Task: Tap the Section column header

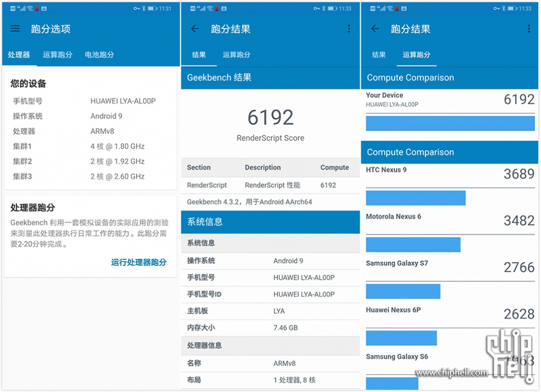Action: [199, 168]
